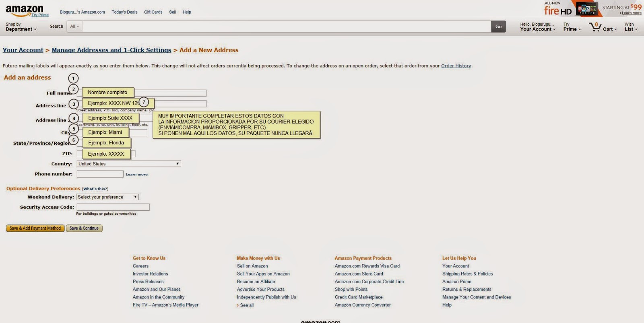644x323 pixels.
Task: Open Shop with Points link
Action: pos(351,290)
